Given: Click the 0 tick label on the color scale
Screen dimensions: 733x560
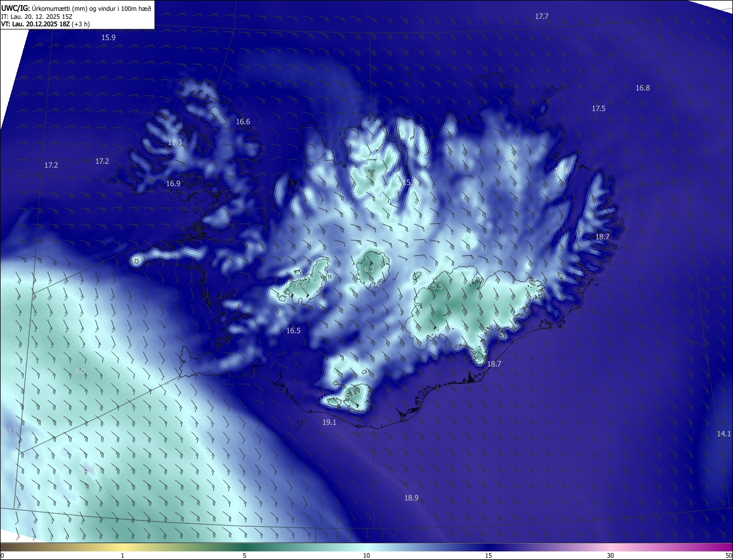Looking at the screenshot, I should [2, 556].
